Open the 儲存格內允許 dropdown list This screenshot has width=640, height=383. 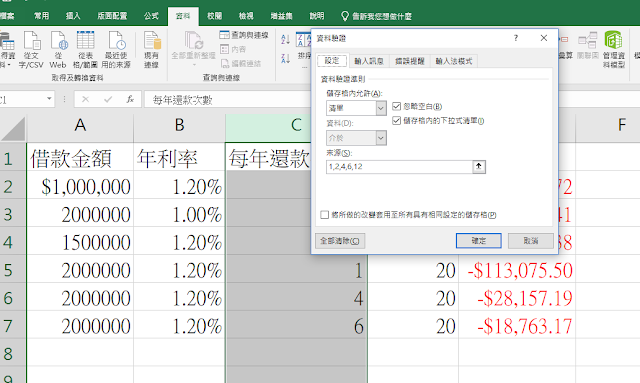point(380,108)
